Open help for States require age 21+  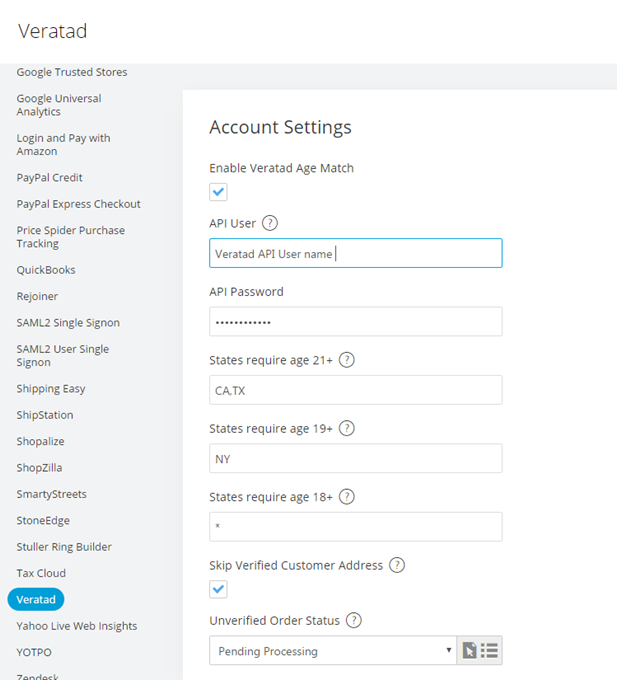click(346, 360)
